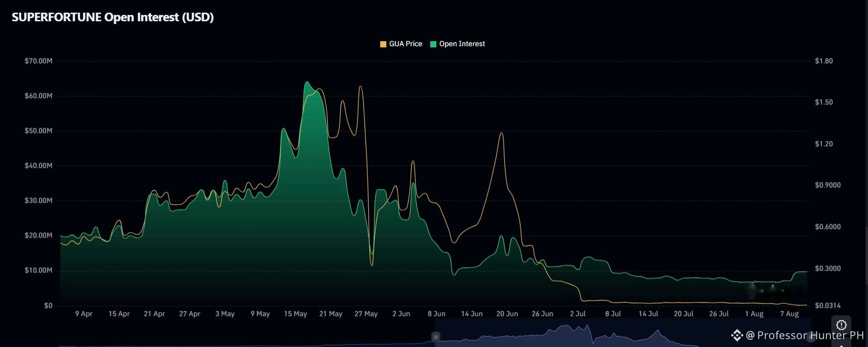Click the 14 Jul date label
Screen dimensions: 868x347
649,314
